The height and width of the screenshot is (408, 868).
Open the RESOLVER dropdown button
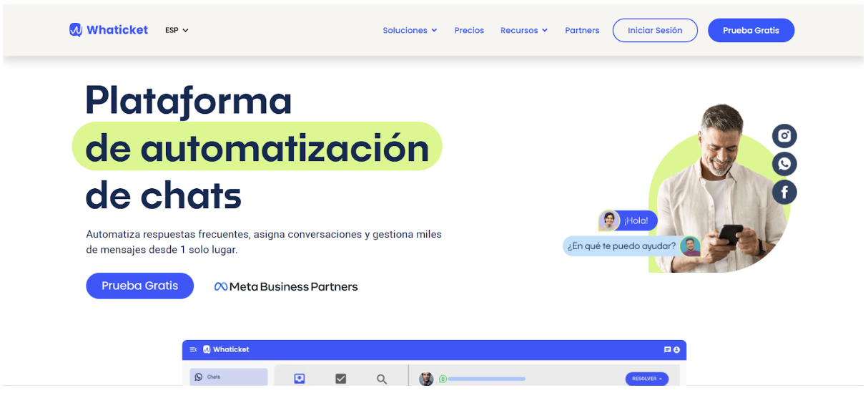pyautogui.click(x=646, y=379)
